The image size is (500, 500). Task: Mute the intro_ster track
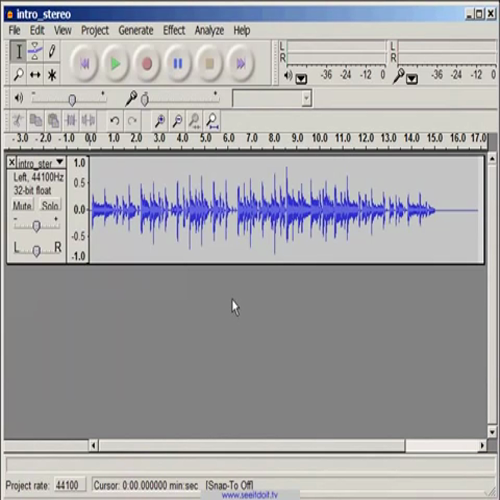pos(22,205)
